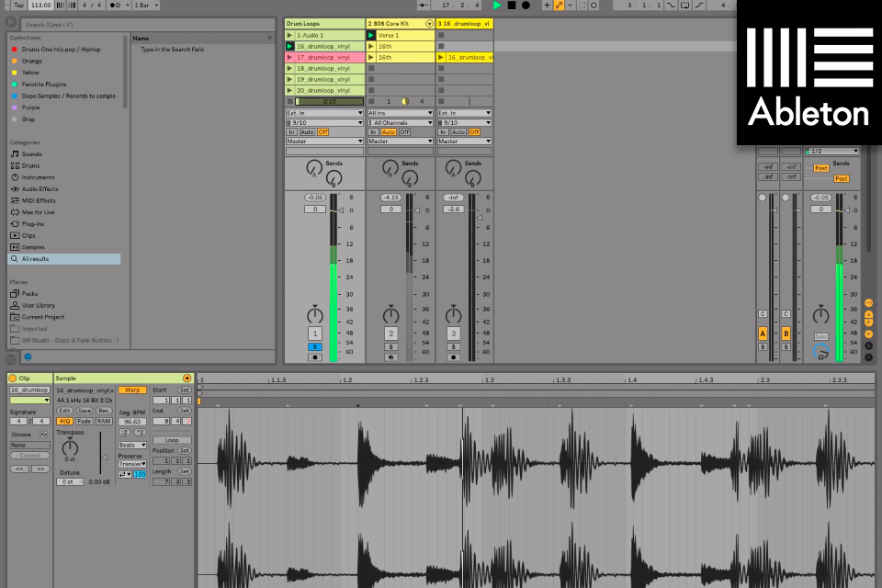This screenshot has height=588, width=882.
Task: Click the Loop button in Sample box
Action: [x=172, y=440]
